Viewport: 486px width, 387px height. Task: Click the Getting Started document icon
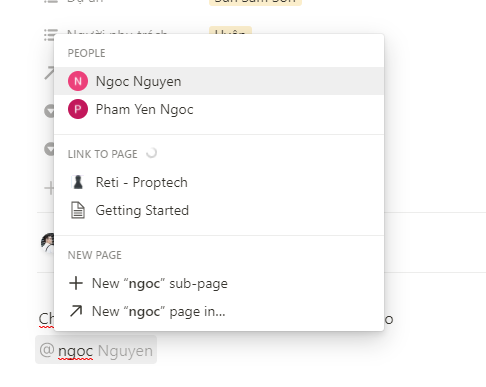(78, 210)
